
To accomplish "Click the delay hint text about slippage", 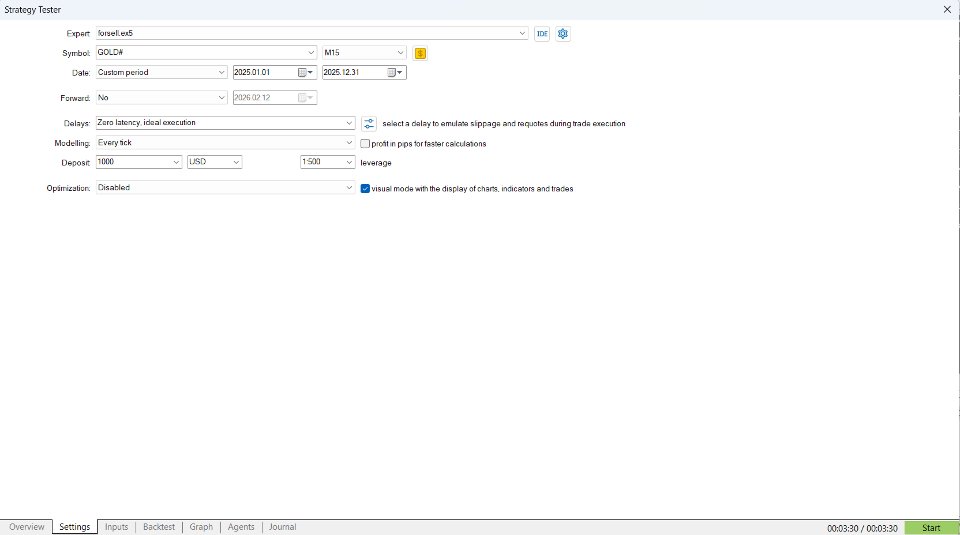I will tap(504, 124).
